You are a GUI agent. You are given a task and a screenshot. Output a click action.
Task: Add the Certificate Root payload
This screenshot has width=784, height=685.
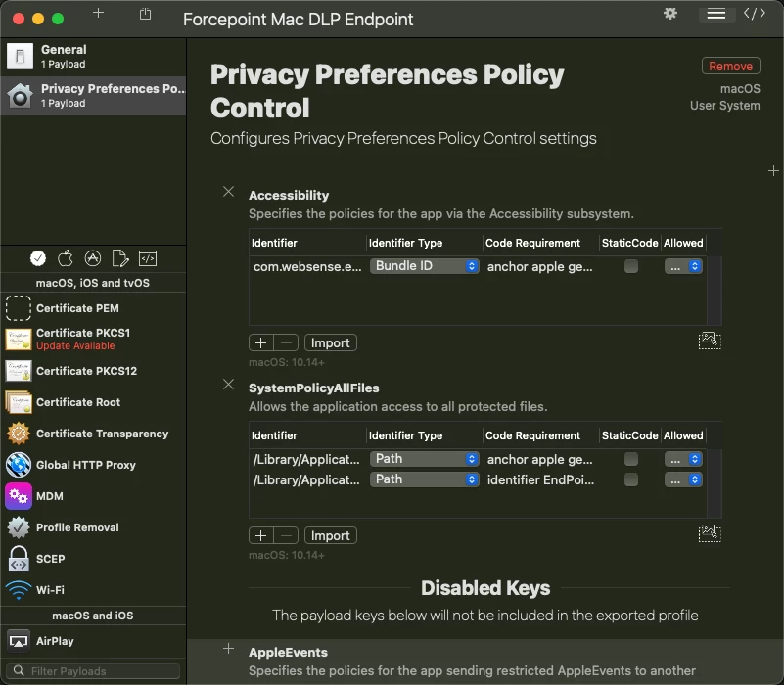coord(93,402)
